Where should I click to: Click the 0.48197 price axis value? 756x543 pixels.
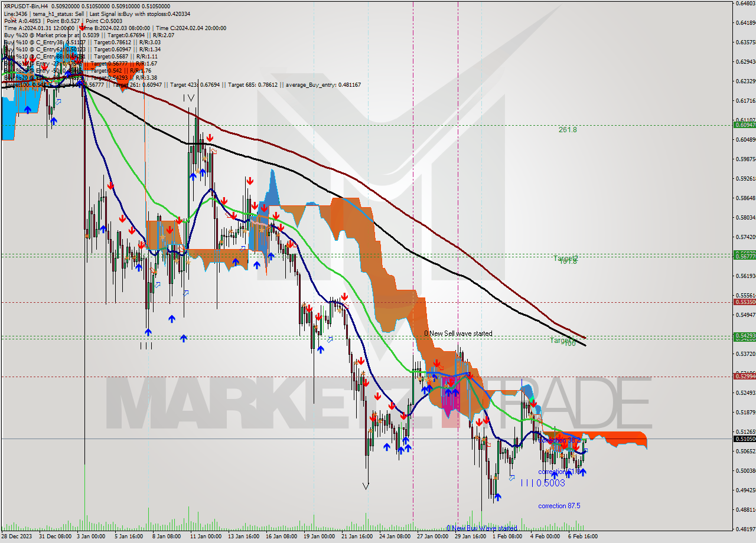tap(745, 528)
